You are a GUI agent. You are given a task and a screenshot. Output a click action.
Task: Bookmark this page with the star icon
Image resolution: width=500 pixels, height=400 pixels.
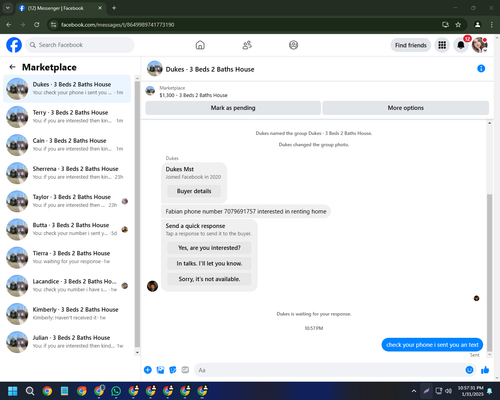click(x=458, y=25)
